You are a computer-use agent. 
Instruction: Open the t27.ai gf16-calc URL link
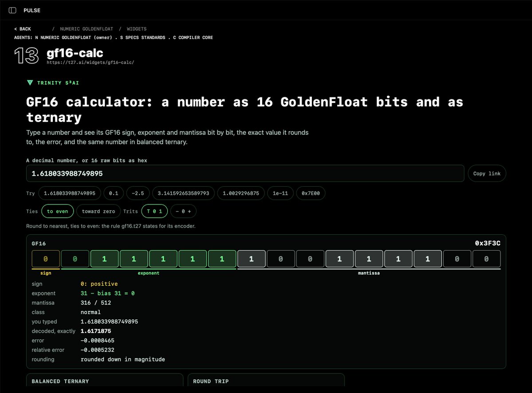[90, 63]
